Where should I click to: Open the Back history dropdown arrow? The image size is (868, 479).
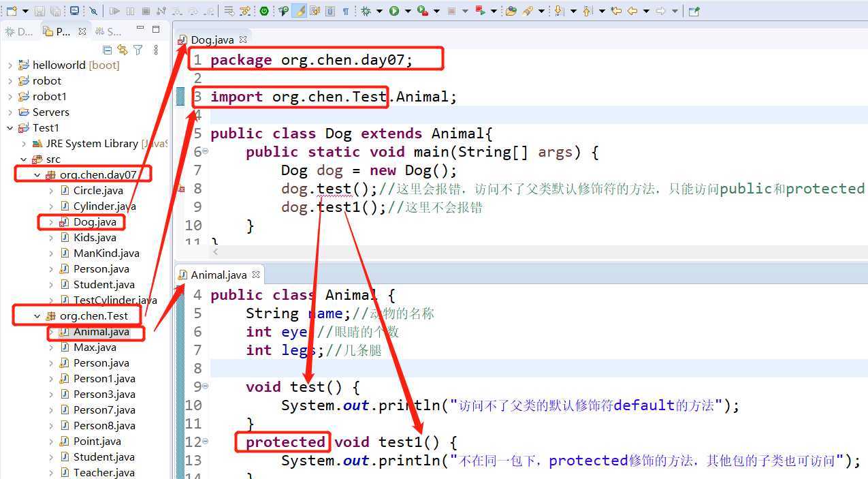647,11
